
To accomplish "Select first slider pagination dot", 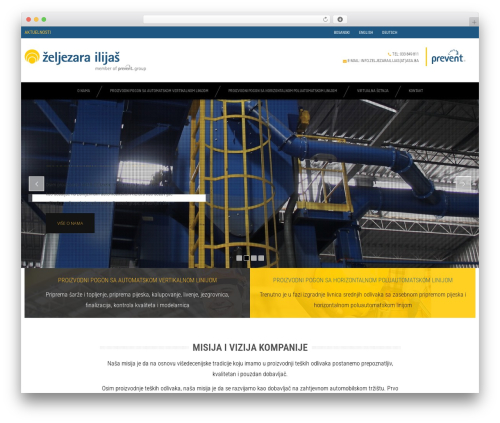I will coord(239,258).
